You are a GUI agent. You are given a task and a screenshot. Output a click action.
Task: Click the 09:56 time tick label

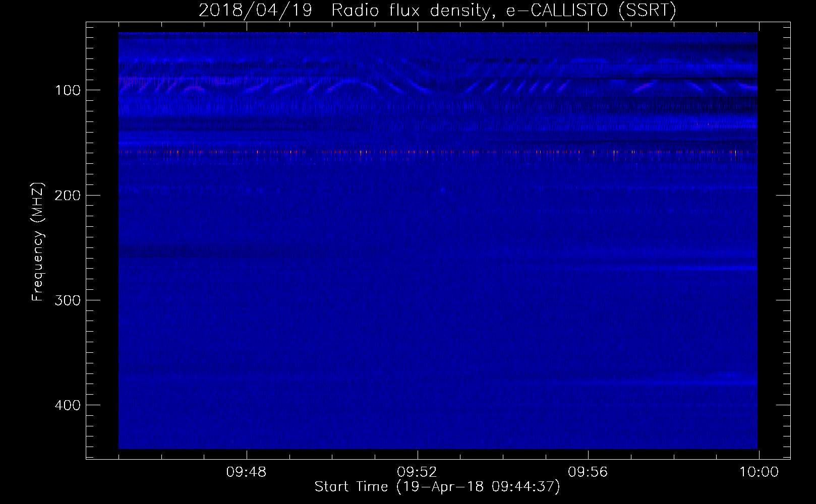588,472
